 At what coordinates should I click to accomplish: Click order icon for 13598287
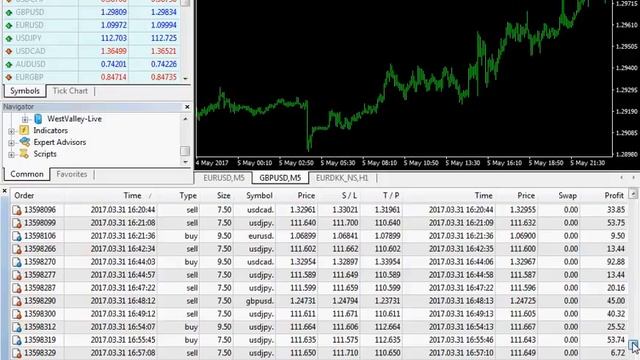(x=17, y=288)
